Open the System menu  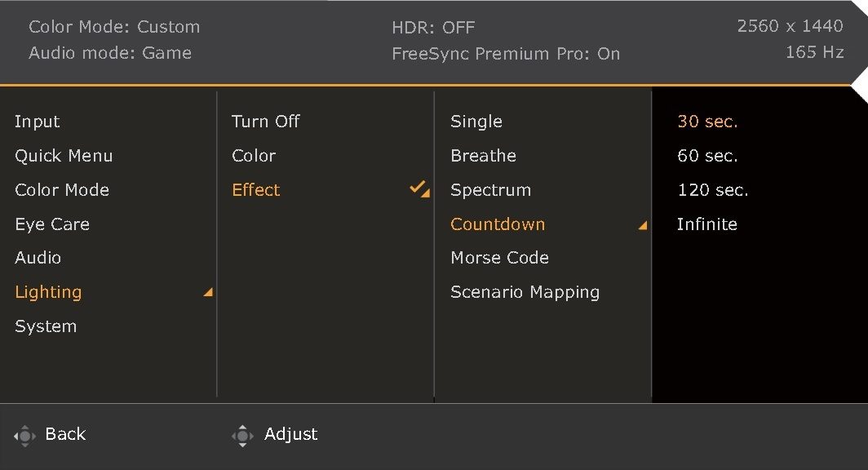tap(46, 326)
